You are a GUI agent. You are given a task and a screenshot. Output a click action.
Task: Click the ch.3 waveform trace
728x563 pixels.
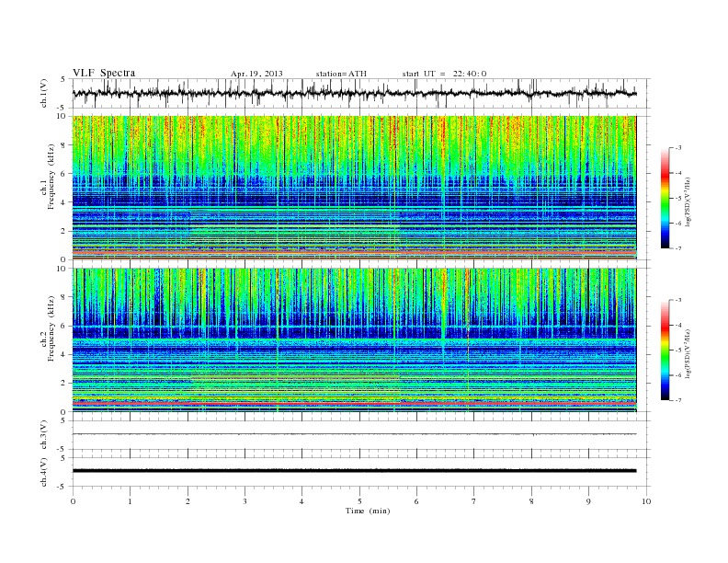click(354, 434)
